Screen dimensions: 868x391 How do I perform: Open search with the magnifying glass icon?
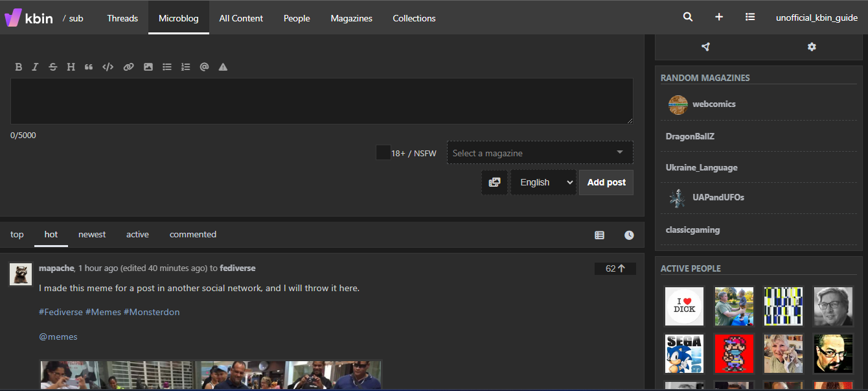(x=688, y=18)
